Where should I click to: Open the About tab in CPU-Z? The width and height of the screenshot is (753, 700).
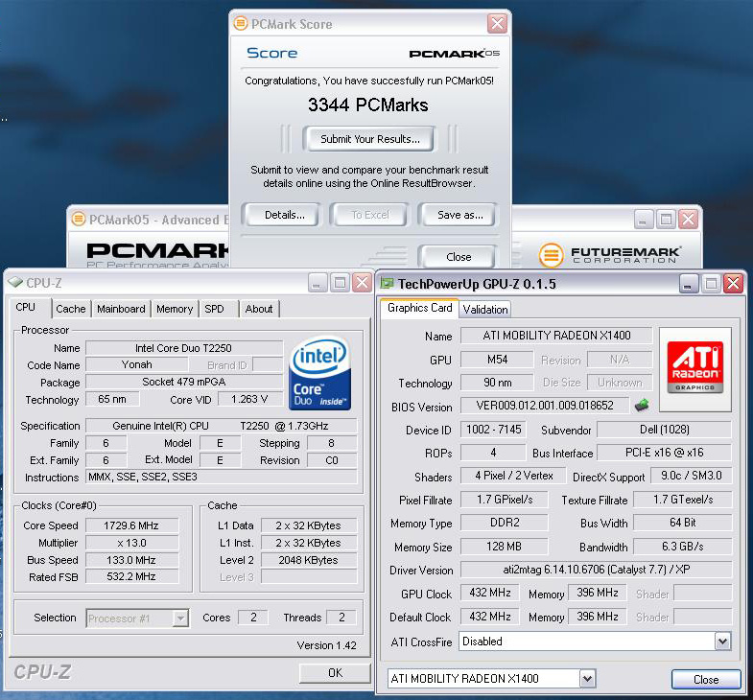tap(259, 309)
